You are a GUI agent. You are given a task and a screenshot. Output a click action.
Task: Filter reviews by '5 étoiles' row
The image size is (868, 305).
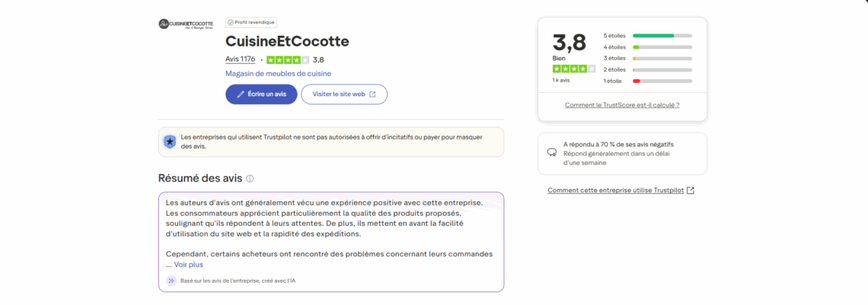click(x=647, y=35)
